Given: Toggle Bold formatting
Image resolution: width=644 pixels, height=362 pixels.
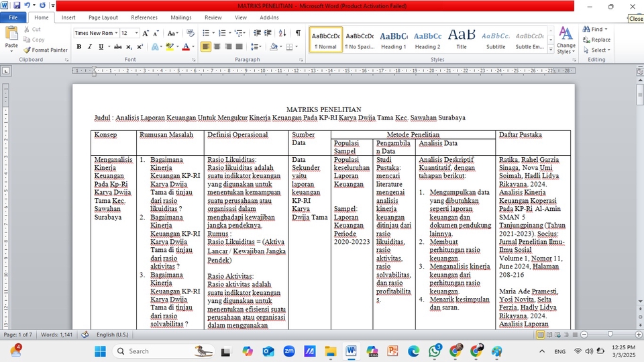Looking at the screenshot, I should (x=79, y=47).
